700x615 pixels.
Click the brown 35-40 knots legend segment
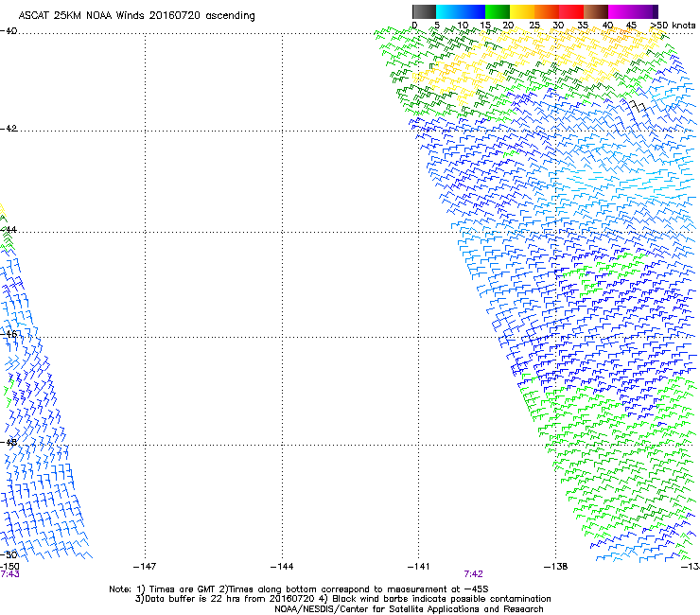click(596, 11)
